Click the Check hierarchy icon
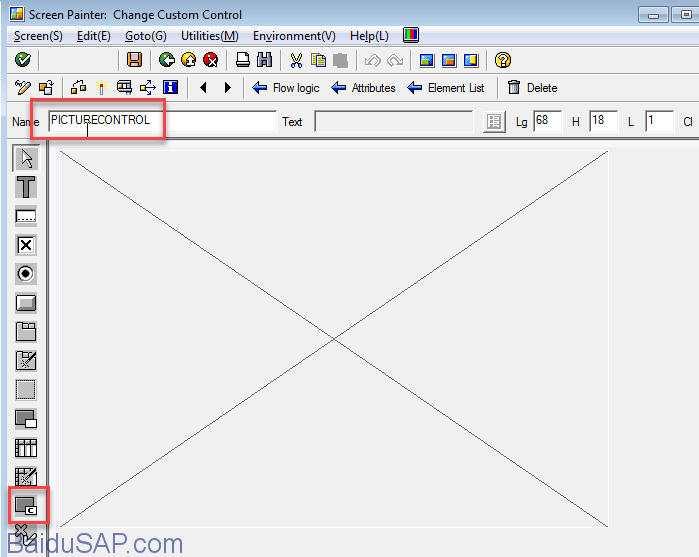This screenshot has width=699, height=557. (x=78, y=87)
